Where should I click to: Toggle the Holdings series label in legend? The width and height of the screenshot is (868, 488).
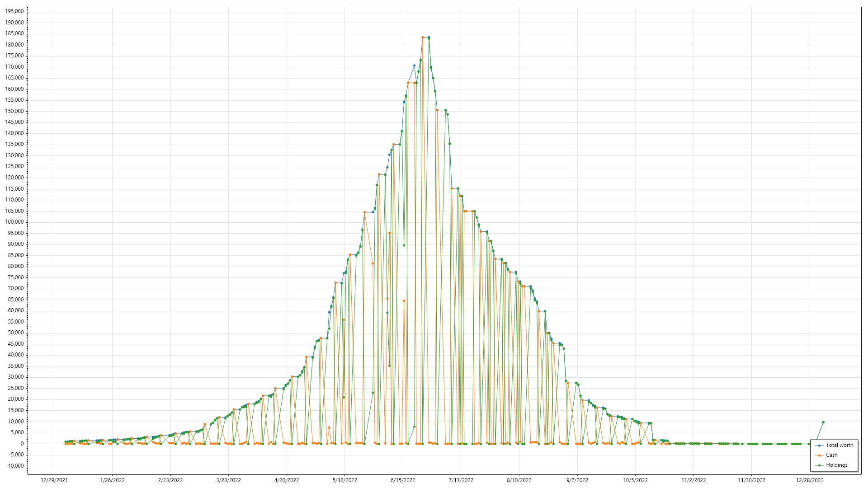(x=837, y=465)
